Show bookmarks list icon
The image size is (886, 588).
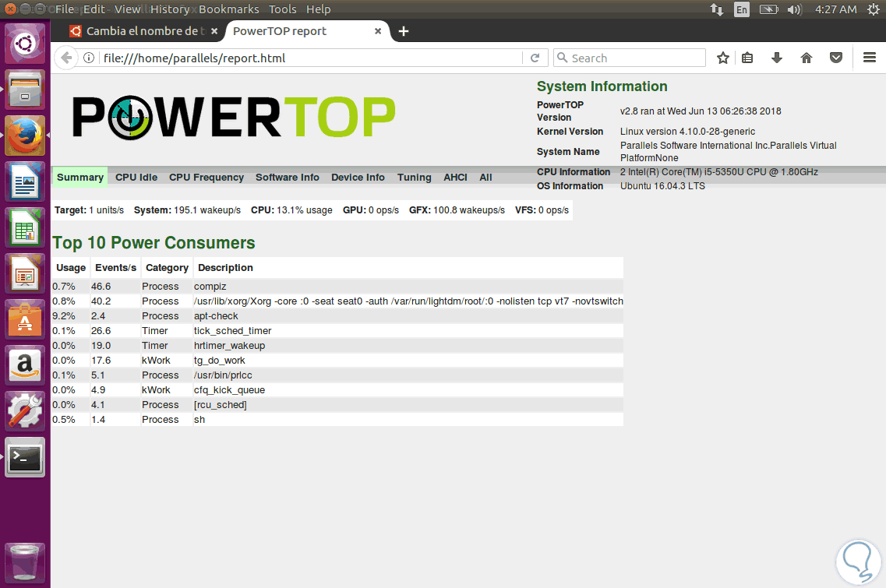747,58
